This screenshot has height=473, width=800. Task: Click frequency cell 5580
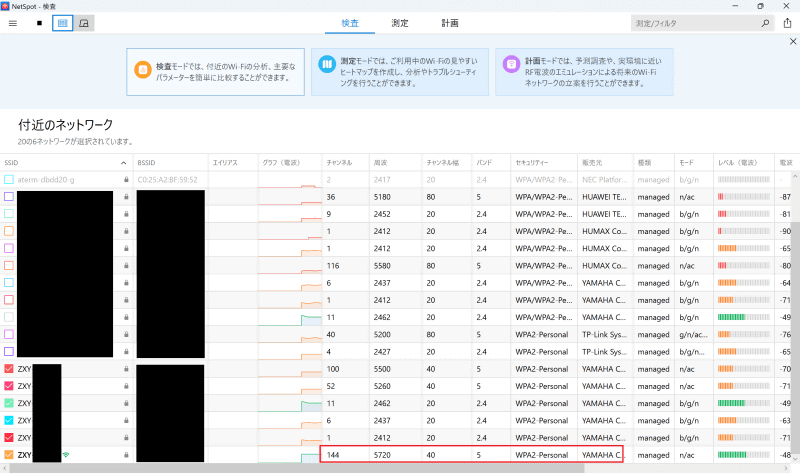tap(382, 265)
